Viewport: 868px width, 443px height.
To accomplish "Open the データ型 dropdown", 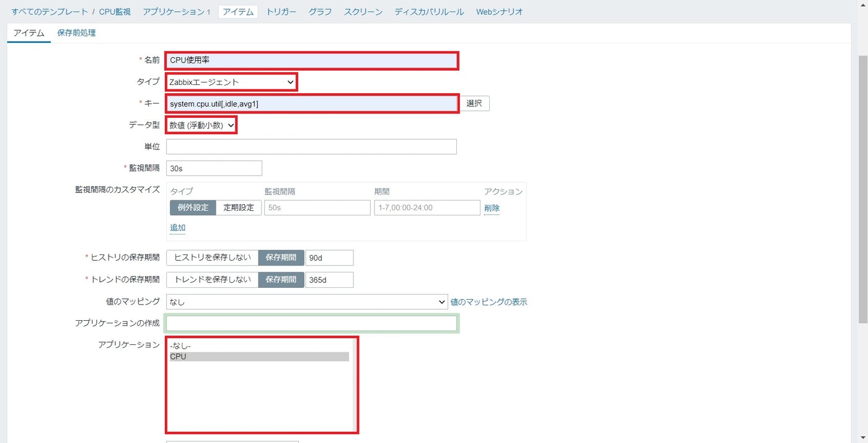I will [x=201, y=125].
